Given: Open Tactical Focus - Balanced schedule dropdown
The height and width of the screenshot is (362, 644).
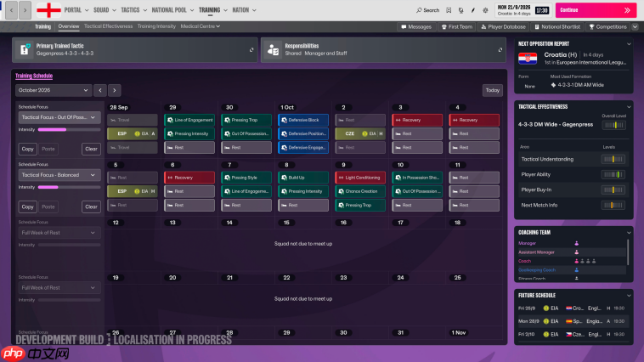Looking at the screenshot, I should (x=59, y=175).
